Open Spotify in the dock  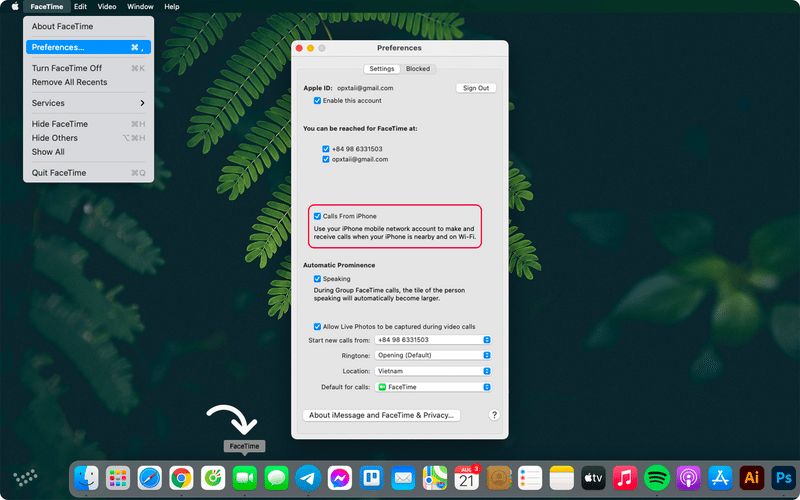coord(657,478)
